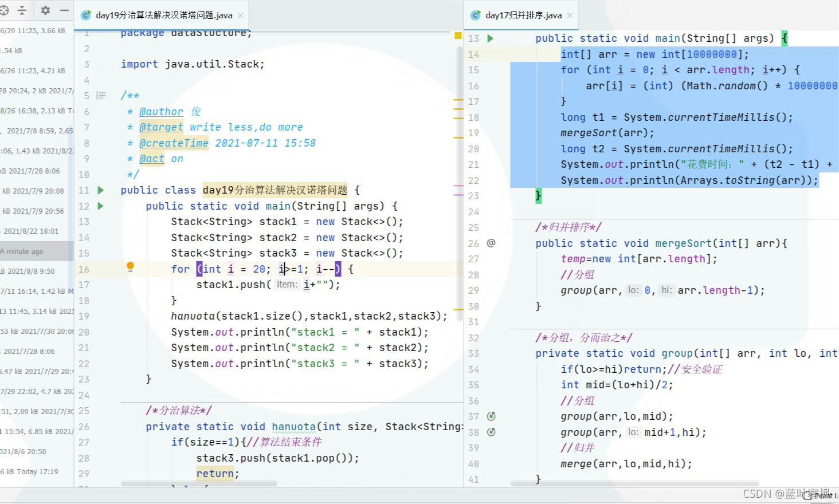
Task: Click the @author tag in the Javadoc
Action: [x=161, y=112]
